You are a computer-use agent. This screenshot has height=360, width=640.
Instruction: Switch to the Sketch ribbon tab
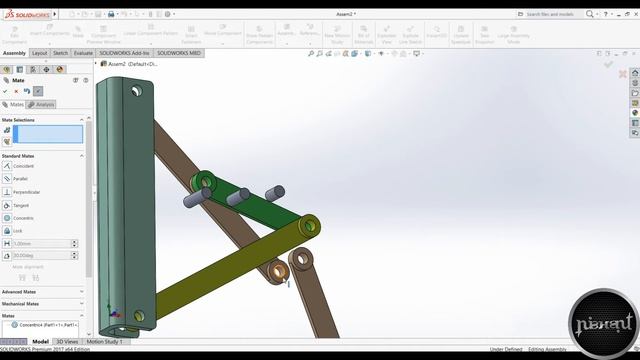click(x=60, y=53)
